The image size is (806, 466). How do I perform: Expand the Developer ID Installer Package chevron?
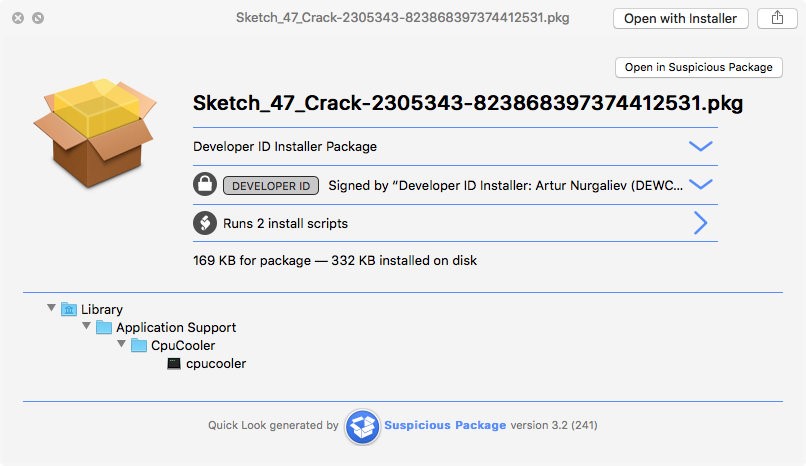701,146
